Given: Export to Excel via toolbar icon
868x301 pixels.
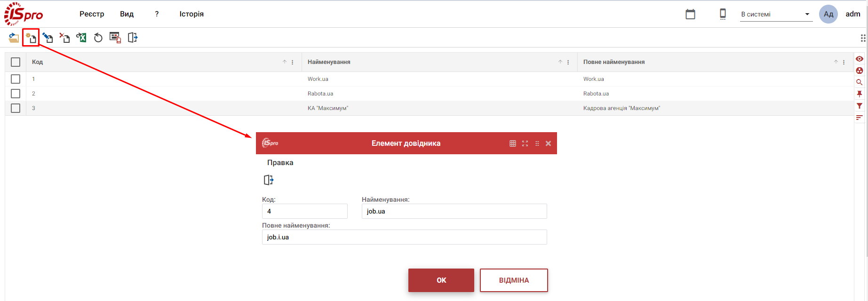Looking at the screenshot, I should coord(81,38).
